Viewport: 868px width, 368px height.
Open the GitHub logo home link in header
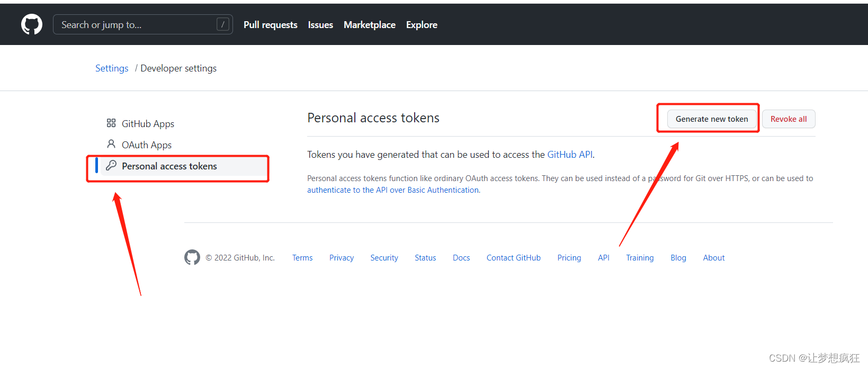[32, 24]
